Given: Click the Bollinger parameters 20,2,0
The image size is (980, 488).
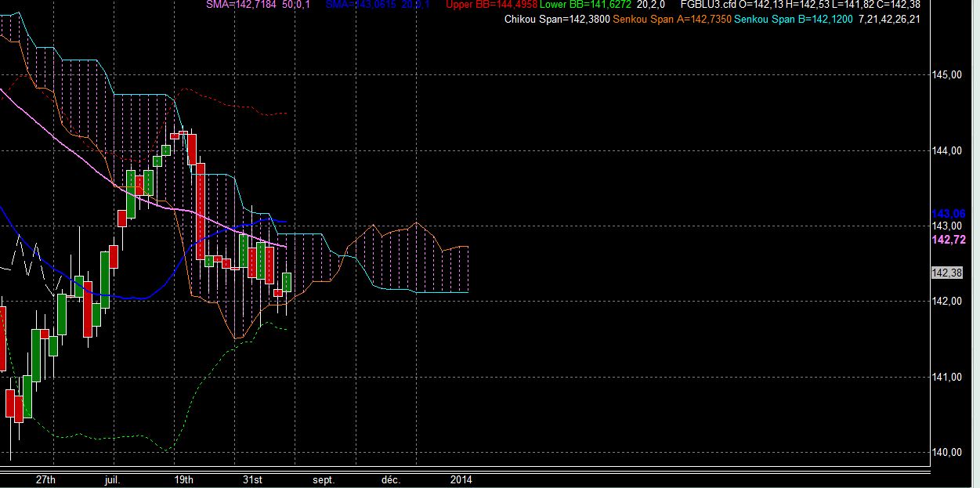Looking at the screenshot, I should [x=652, y=5].
